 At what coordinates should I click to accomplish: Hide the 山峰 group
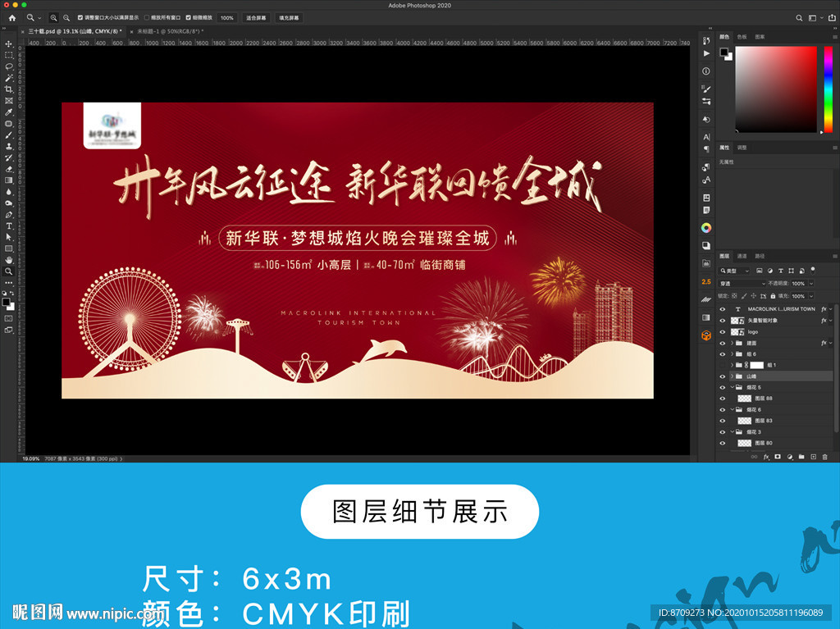722,376
